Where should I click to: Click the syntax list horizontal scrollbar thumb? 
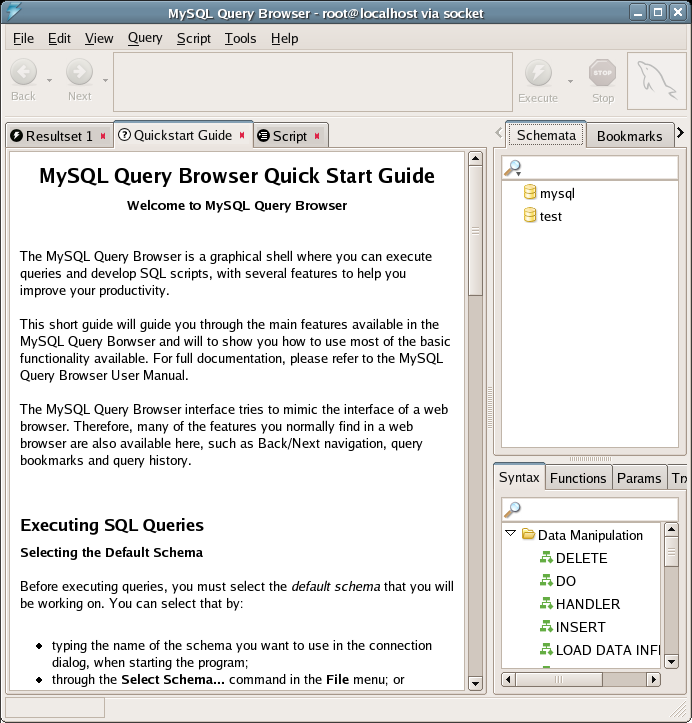tap(559, 679)
